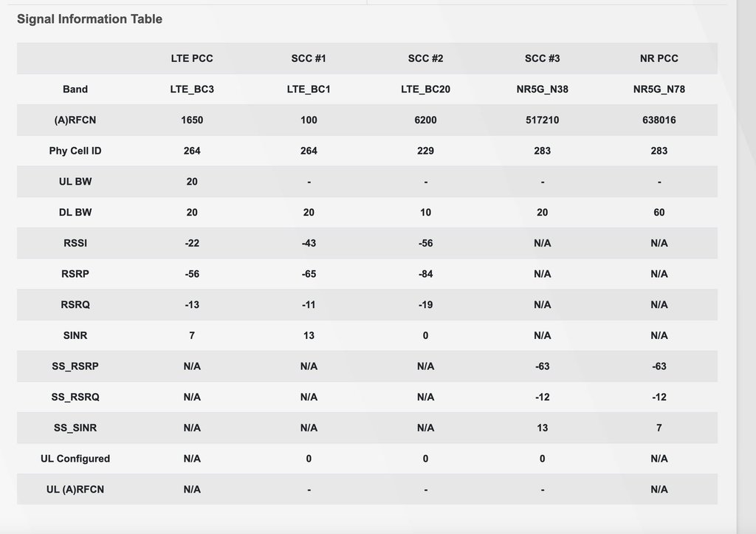The image size is (756, 534).
Task: Click the LTE PCC column header
Action: [x=192, y=58]
